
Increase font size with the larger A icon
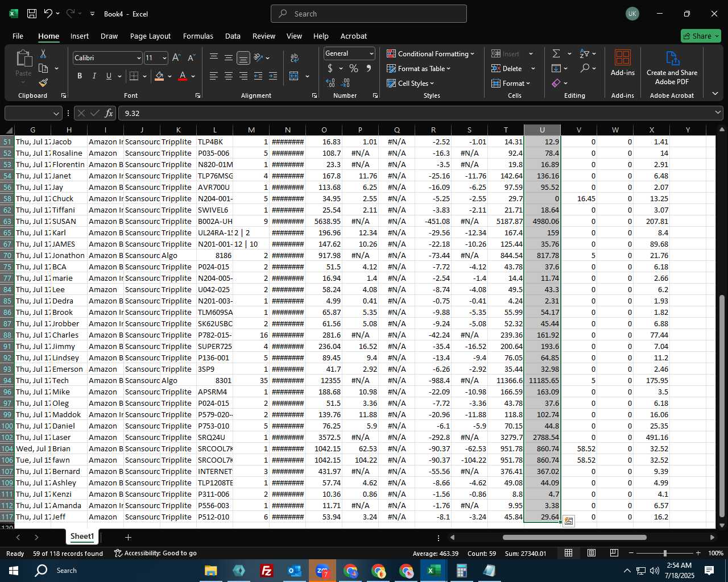click(176, 58)
